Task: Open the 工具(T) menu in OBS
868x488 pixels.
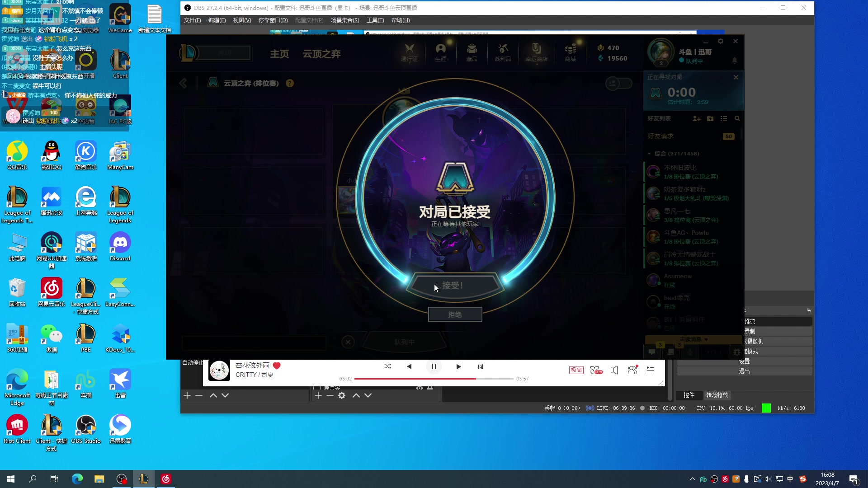Action: pyautogui.click(x=375, y=20)
